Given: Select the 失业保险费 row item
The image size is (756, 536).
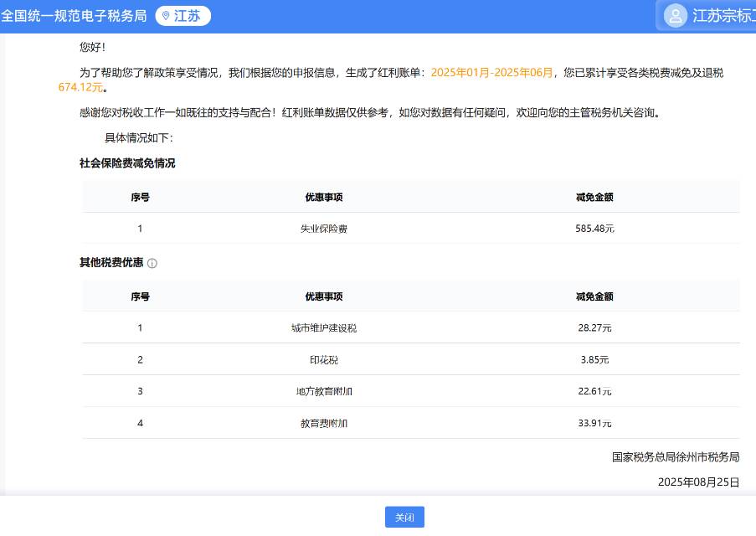Looking at the screenshot, I should (323, 229).
